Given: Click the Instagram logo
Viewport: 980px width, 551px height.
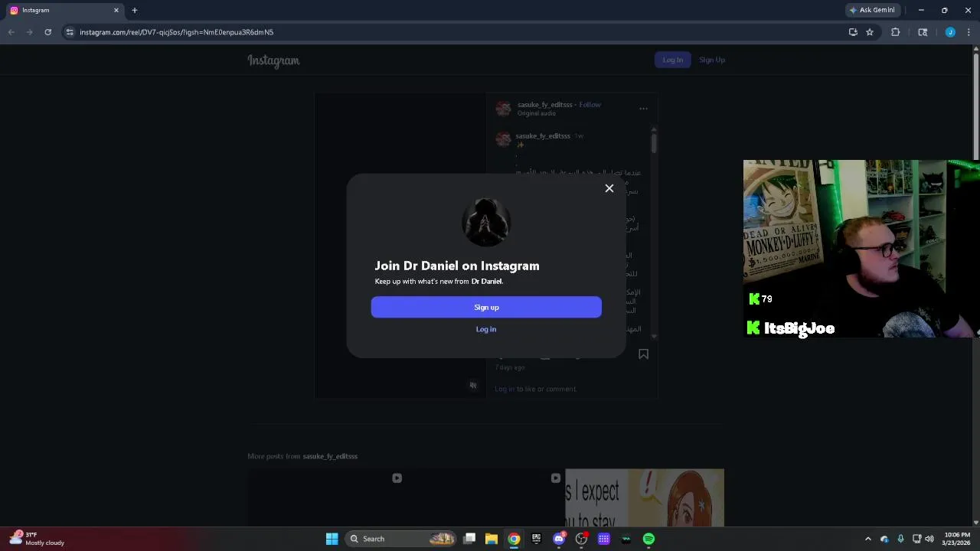Looking at the screenshot, I should click(273, 60).
